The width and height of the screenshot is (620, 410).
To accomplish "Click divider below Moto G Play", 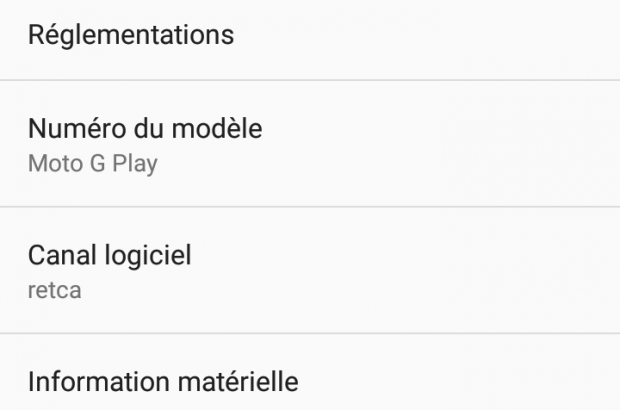I will [x=310, y=207].
